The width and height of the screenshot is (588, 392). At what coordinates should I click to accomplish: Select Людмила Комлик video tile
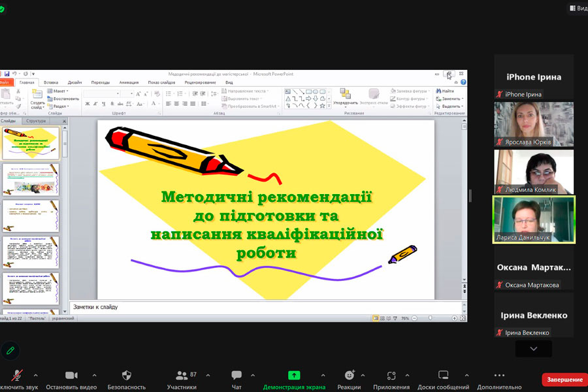(x=534, y=172)
